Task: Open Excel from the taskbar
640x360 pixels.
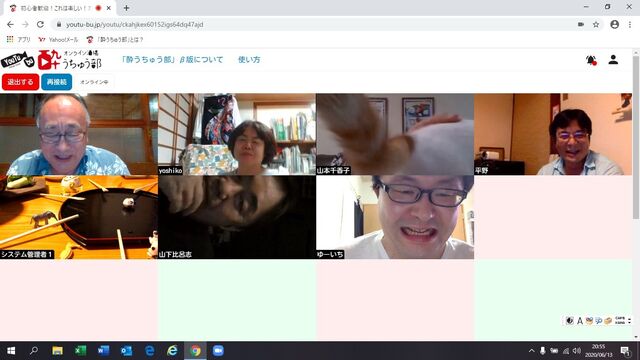Action: pos(80,351)
